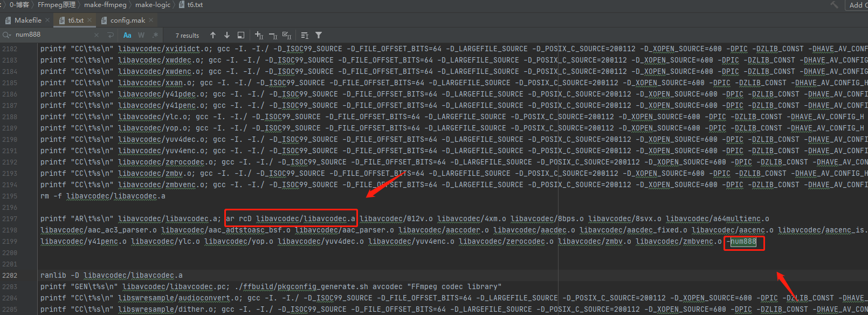Select all occurrences icon
The width and height of the screenshot is (868, 315).
click(x=287, y=35)
